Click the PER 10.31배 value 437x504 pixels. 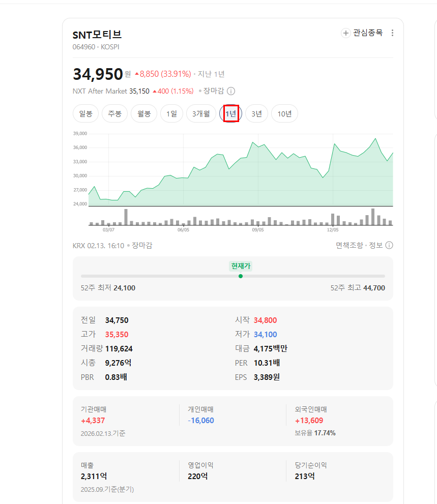[267, 363]
